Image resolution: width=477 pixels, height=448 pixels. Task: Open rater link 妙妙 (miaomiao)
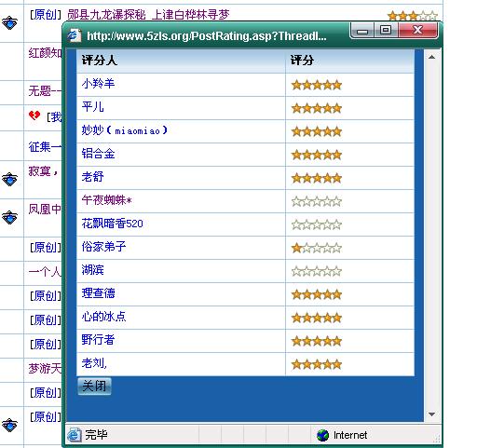[x=125, y=130]
